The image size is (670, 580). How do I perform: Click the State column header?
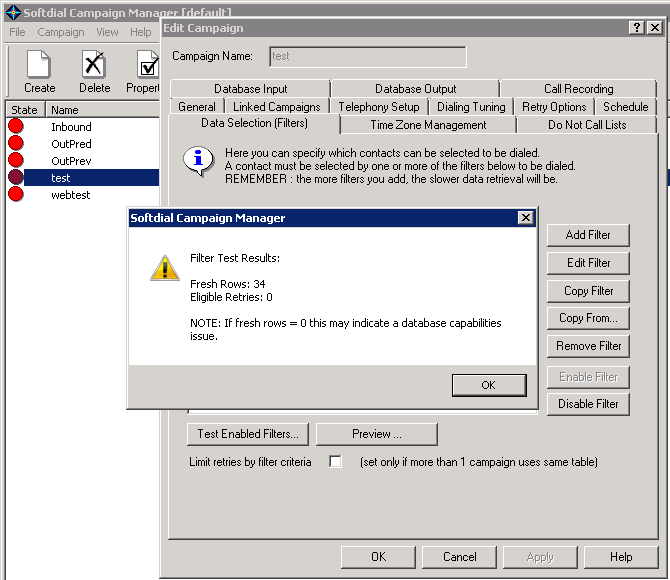click(x=25, y=110)
